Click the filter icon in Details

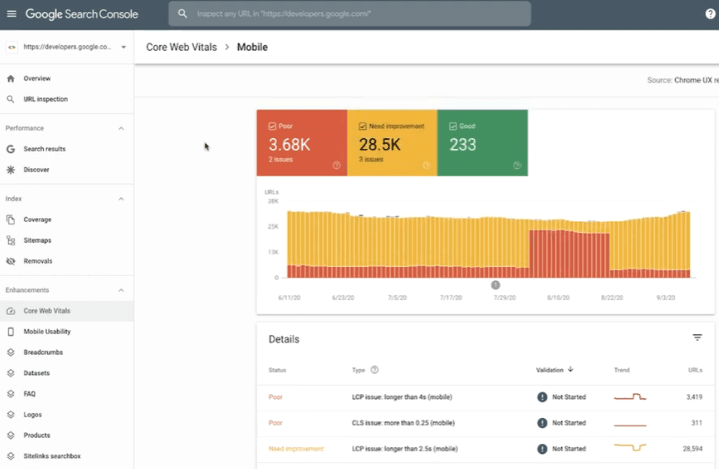[697, 338]
